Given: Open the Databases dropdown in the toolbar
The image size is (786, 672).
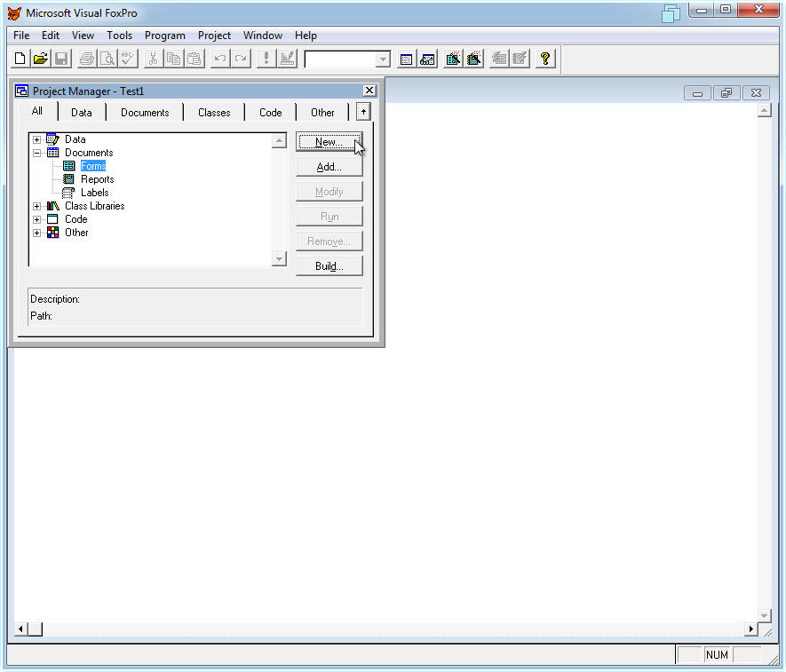Looking at the screenshot, I should click(383, 59).
